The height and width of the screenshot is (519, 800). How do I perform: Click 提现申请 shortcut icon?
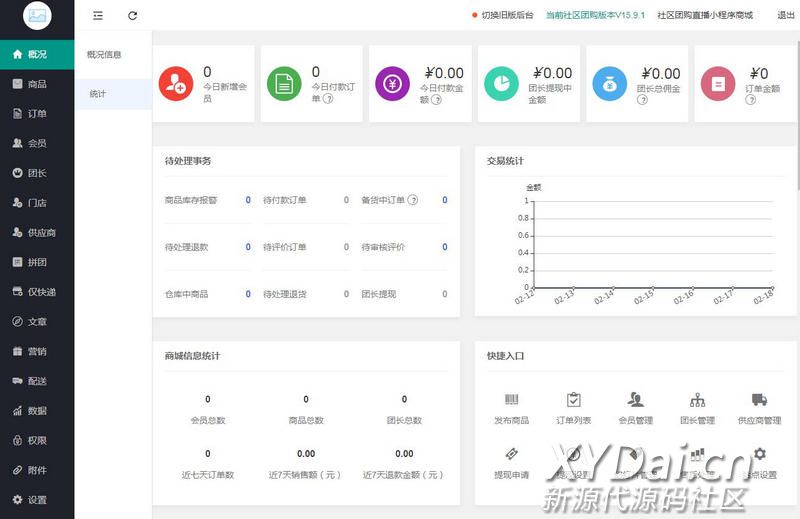coord(511,454)
